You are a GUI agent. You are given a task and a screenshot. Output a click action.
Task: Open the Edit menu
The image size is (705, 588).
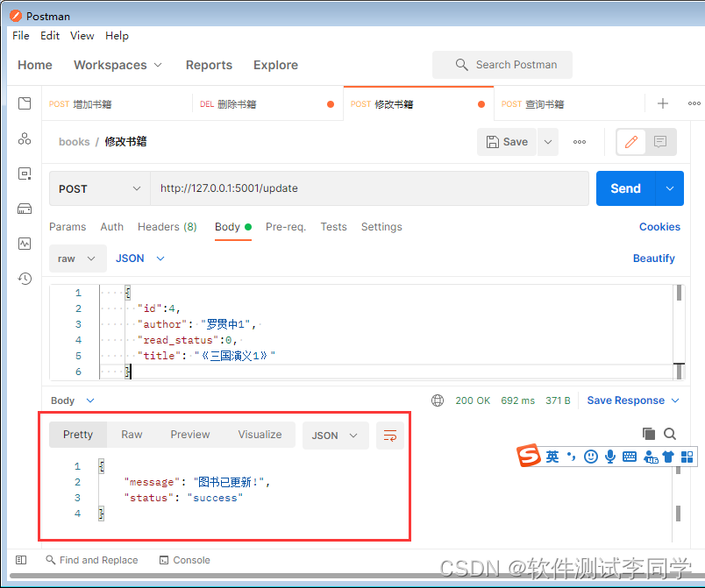point(50,35)
